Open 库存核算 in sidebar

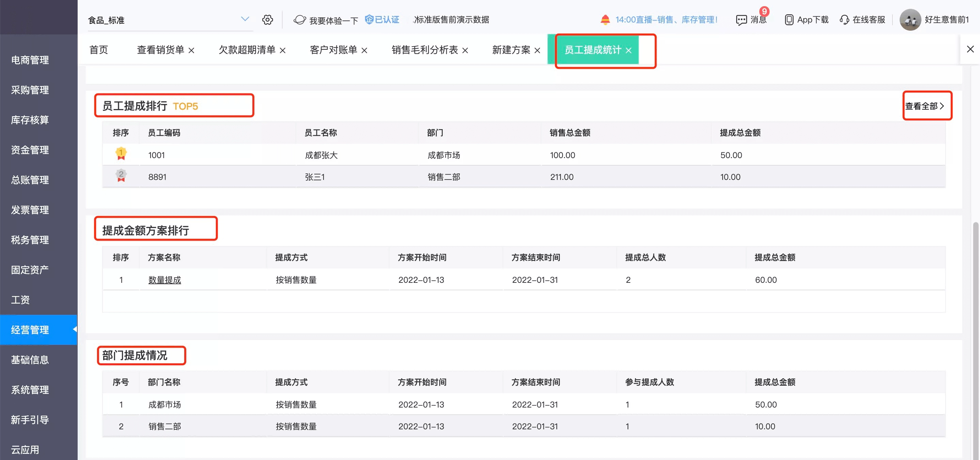[x=30, y=120]
